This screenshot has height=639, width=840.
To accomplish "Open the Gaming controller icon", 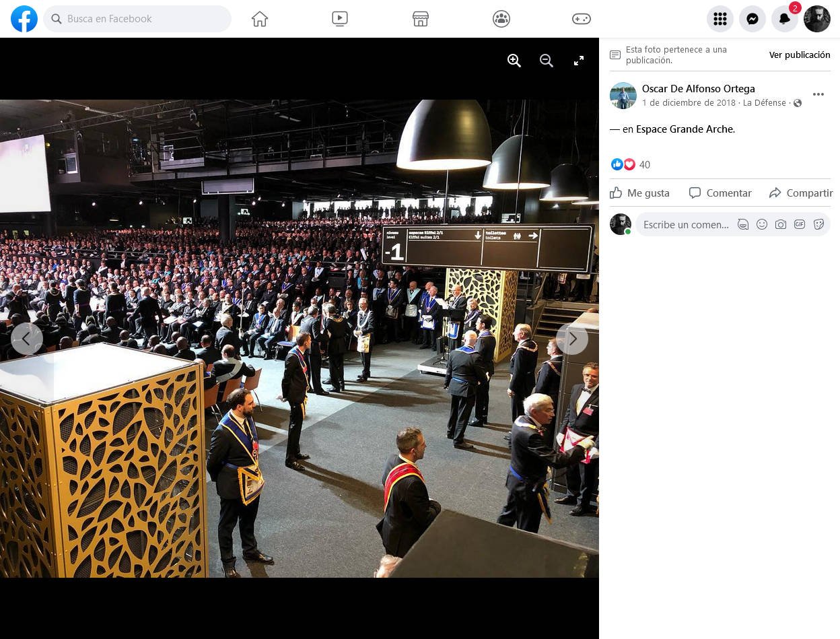I will pyautogui.click(x=582, y=19).
